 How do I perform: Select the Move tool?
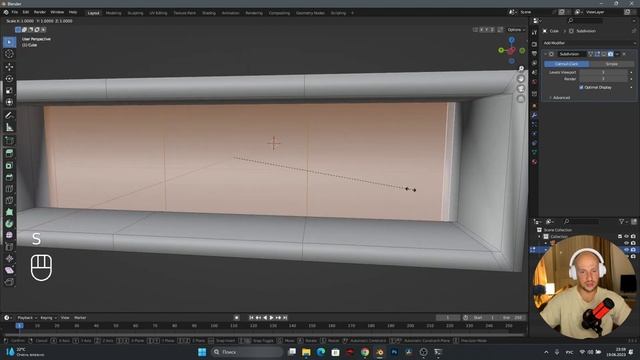[x=9, y=67]
